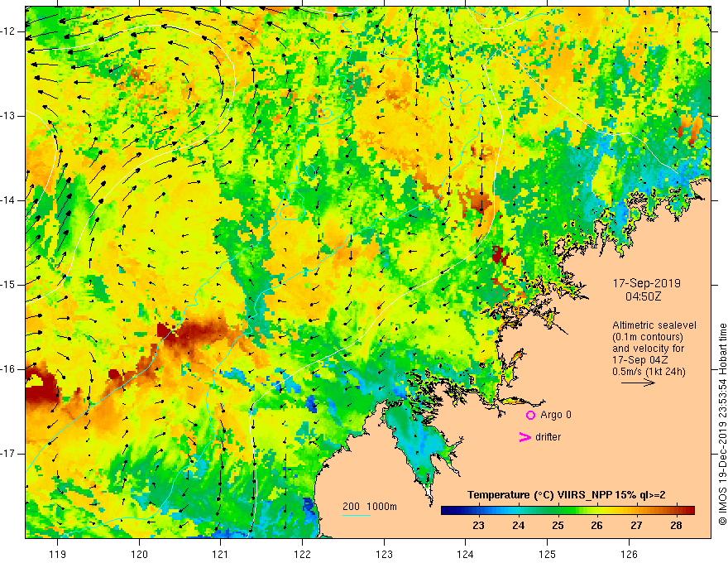Click the 0.5m/s (1kt 24h) text
This screenshot has height=563, width=728.
click(x=649, y=372)
